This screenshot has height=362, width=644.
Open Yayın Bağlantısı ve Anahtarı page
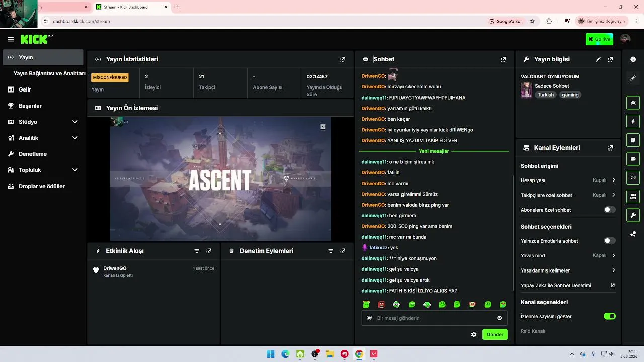tap(49, 73)
